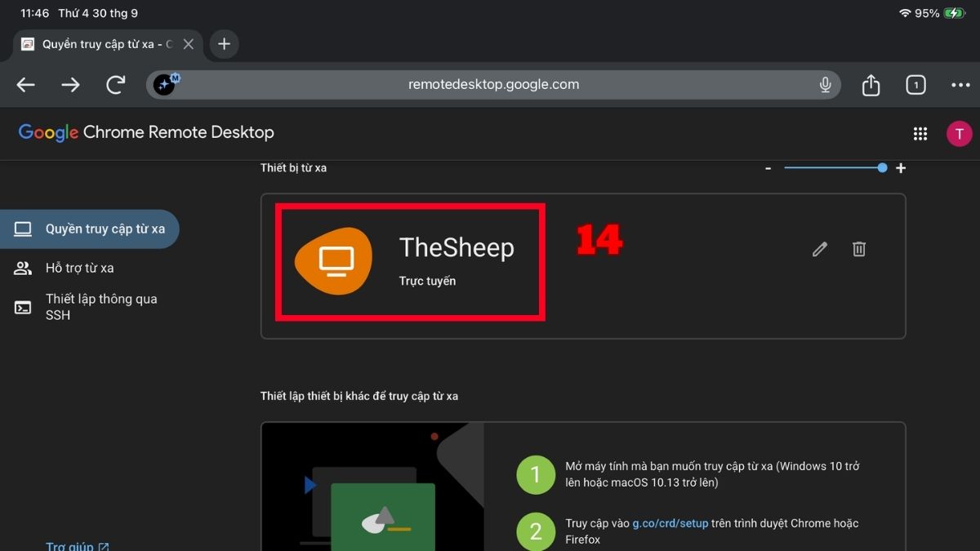Screen dimensions: 980x551
Task: Open the Google account avatar
Action: tap(959, 134)
